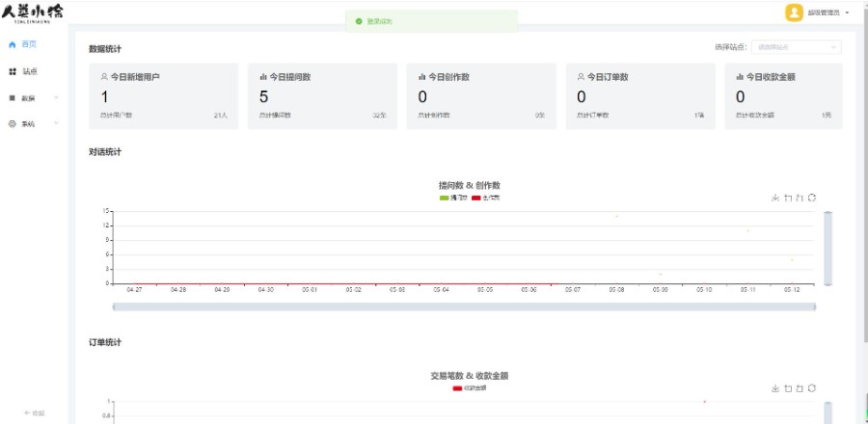This screenshot has height=424, width=868.
Task: Click horizontal zoom slider under 提问数 chart
Action: 464,306
